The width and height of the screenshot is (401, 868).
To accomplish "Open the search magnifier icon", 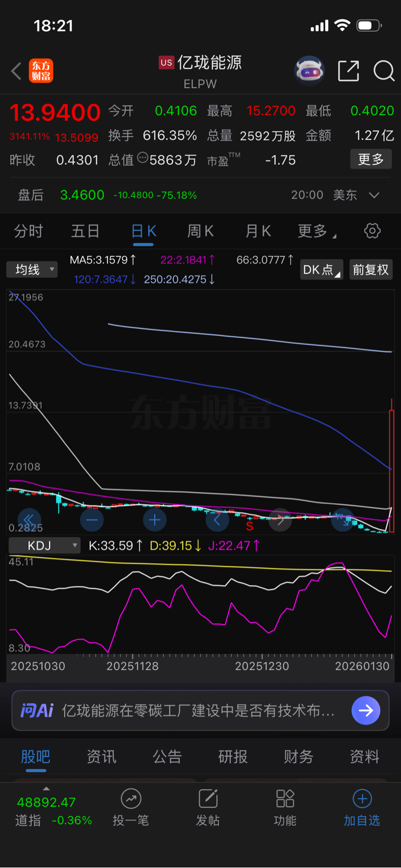I will click(384, 71).
